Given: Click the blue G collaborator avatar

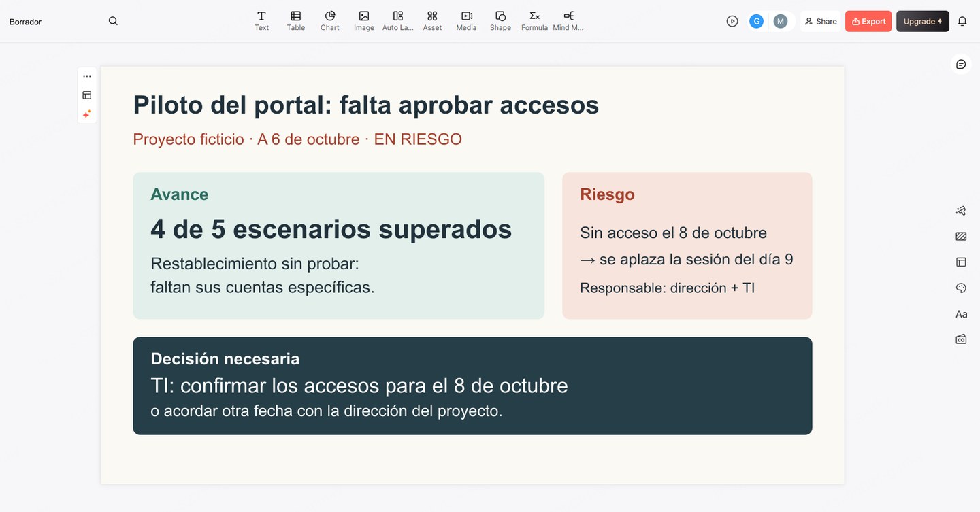Looking at the screenshot, I should (x=756, y=21).
